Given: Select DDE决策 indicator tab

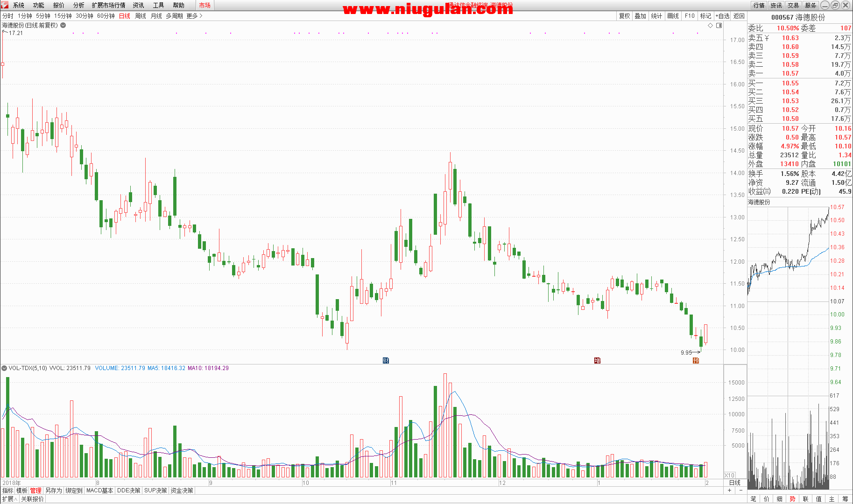Looking at the screenshot, I should pyautogui.click(x=129, y=490).
